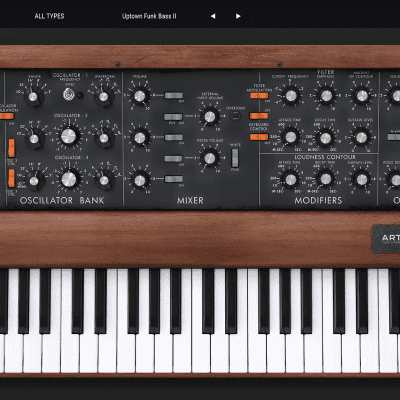Switch Oscillator 1 on in the mixer

point(174,96)
